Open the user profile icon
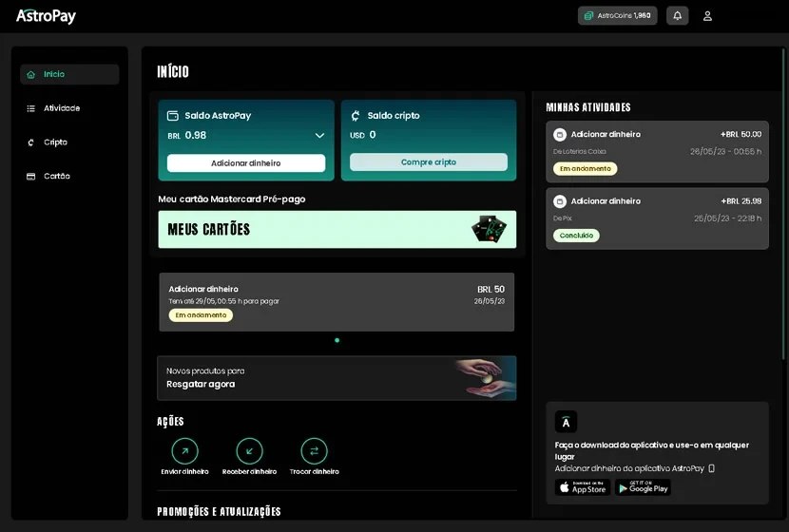Viewport: 789px width, 532px height. 707,16
